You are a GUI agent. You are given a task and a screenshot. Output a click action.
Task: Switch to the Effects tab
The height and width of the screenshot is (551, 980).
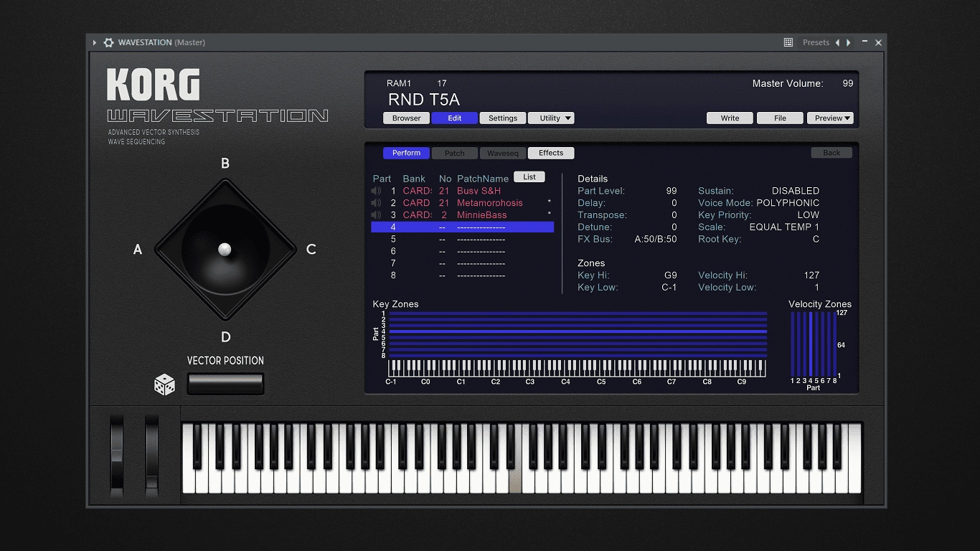551,153
